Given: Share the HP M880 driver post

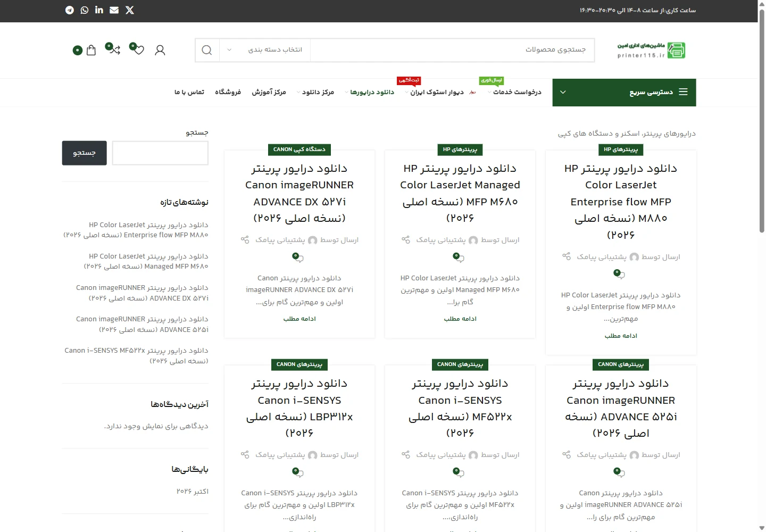Looking at the screenshot, I should (x=567, y=256).
